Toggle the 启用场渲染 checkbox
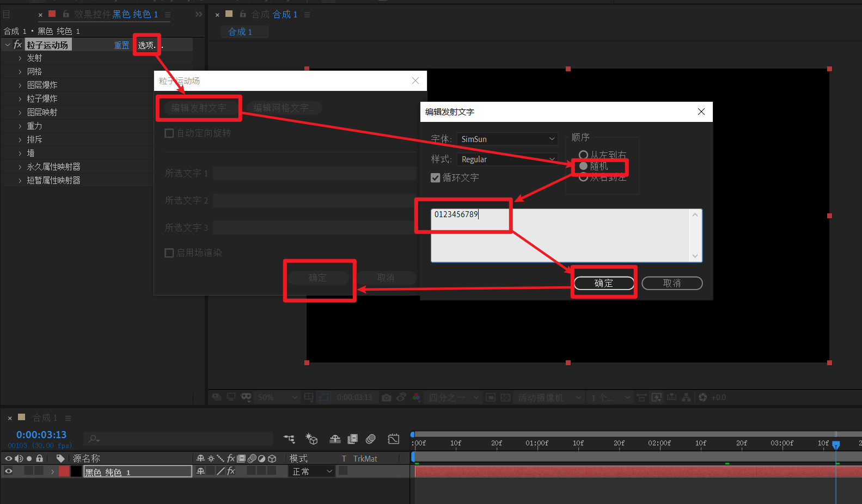This screenshot has width=862, height=504. pos(169,253)
